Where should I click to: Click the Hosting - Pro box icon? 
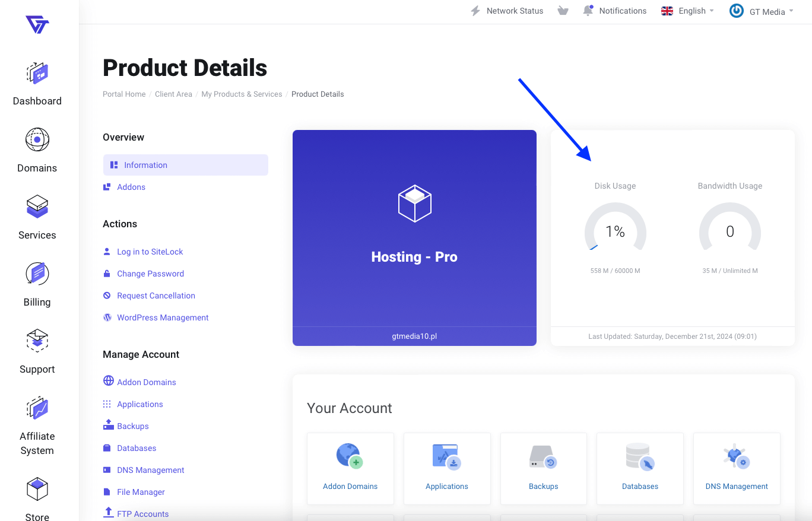(x=414, y=204)
